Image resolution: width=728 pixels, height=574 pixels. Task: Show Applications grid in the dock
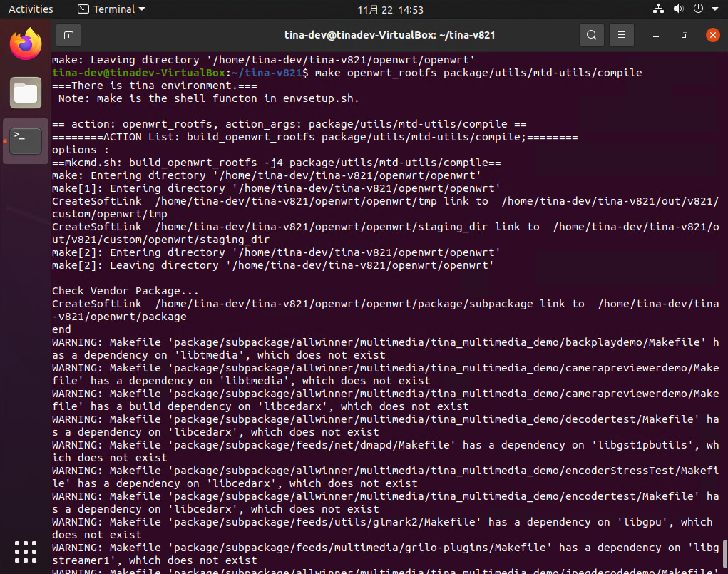coord(26,550)
